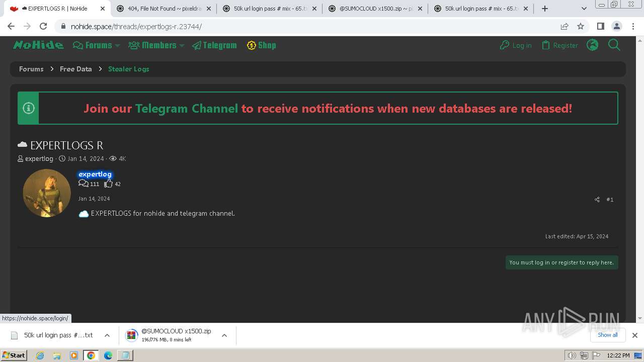Image resolution: width=644 pixels, height=362 pixels.
Task: Open the #1 post permalink
Action: pyautogui.click(x=610, y=200)
